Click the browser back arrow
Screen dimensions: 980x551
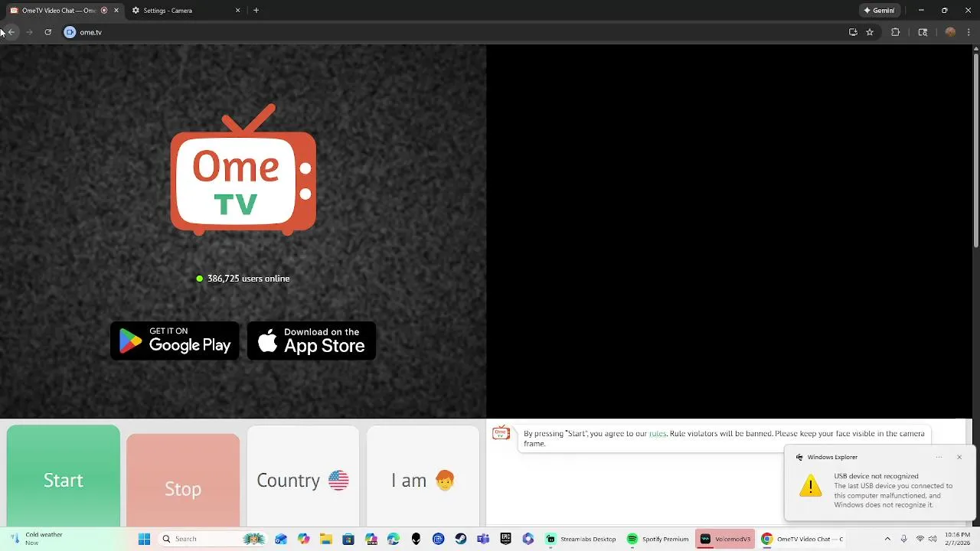(11, 32)
